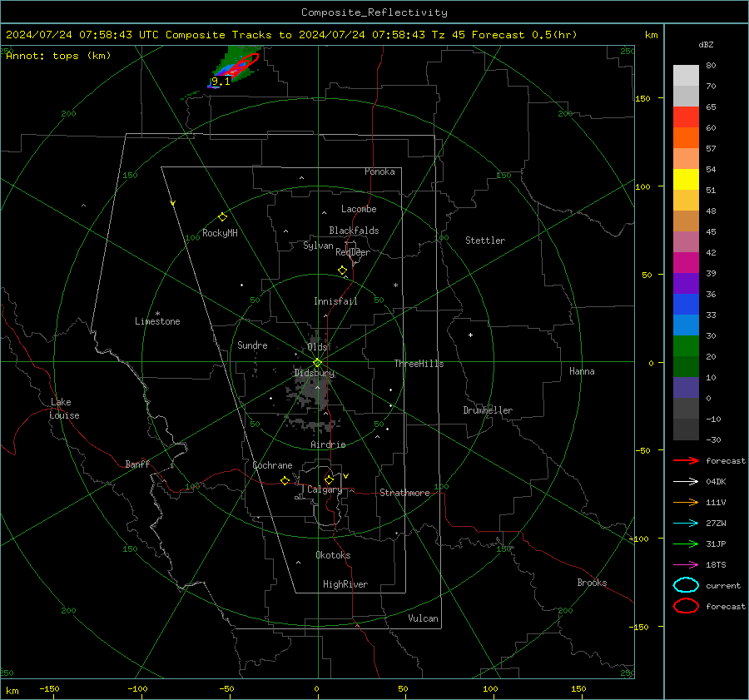
Task: Select the 80 dBZ light gray swatch
Action: pos(686,76)
